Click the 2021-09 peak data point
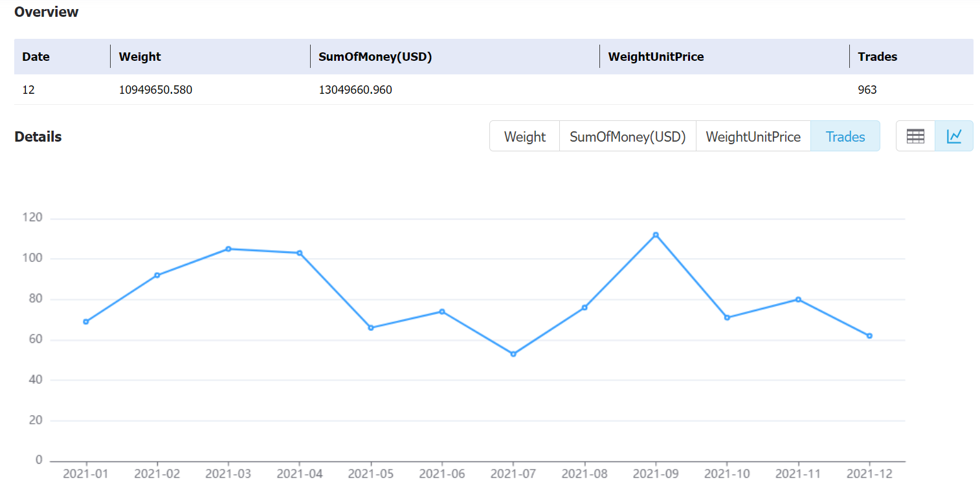The width and height of the screenshot is (980, 500). 656,235
